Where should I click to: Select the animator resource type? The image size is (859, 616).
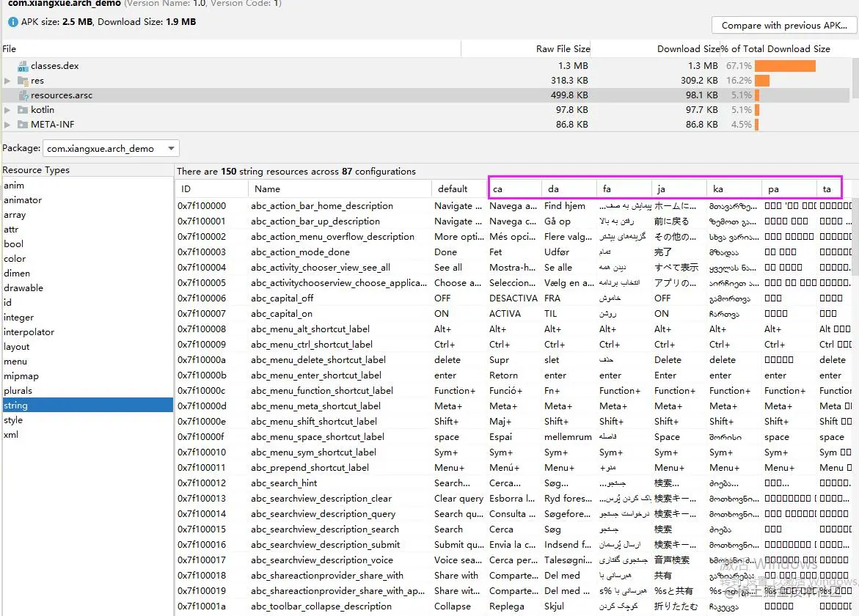87,200
